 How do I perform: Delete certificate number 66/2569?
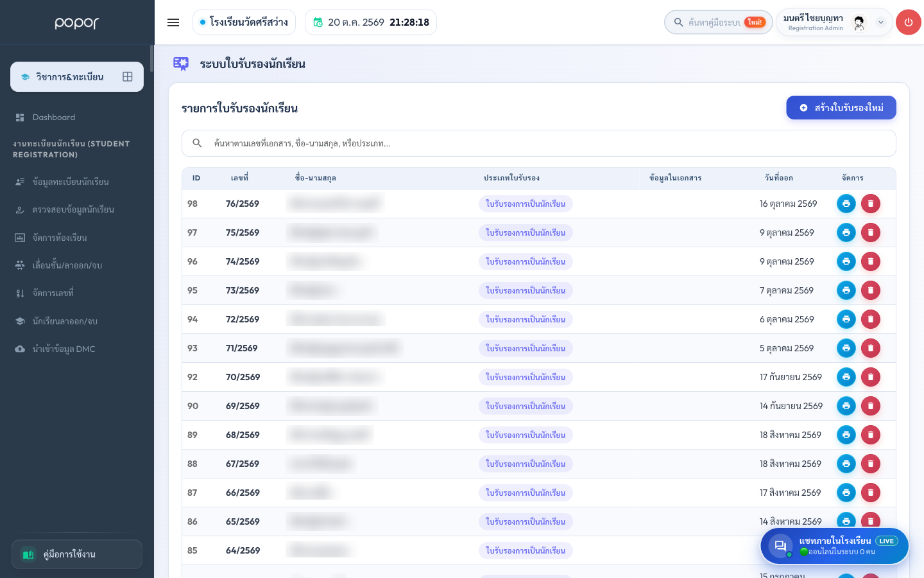(x=871, y=493)
